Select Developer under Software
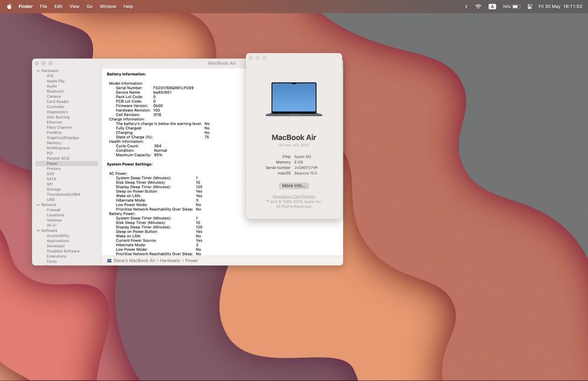Viewport: 588px width, 381px height. click(x=56, y=246)
